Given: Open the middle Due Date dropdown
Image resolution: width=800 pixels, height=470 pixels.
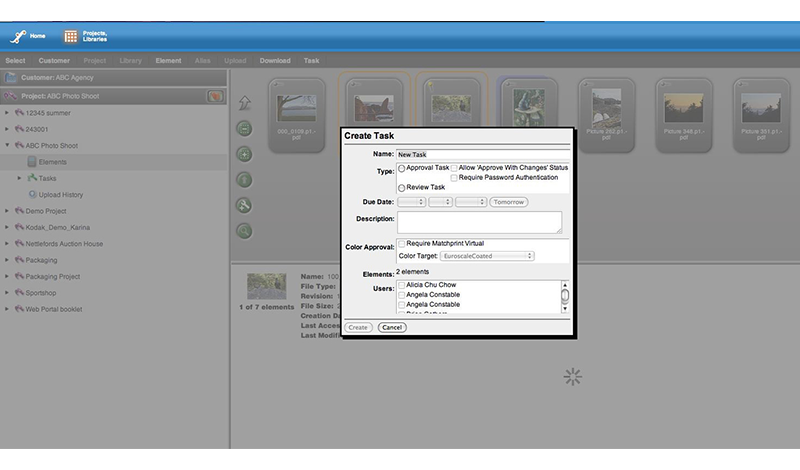Looking at the screenshot, I should tap(440, 202).
